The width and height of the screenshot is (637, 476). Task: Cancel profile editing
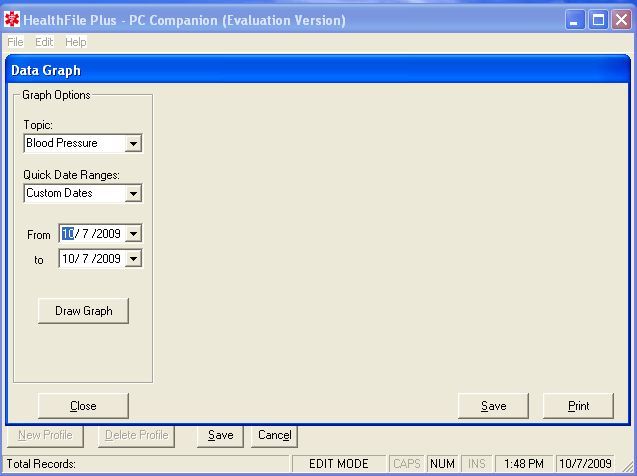point(274,436)
